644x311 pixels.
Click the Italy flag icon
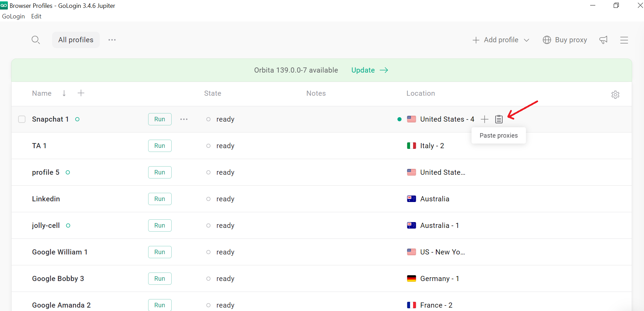coord(411,146)
